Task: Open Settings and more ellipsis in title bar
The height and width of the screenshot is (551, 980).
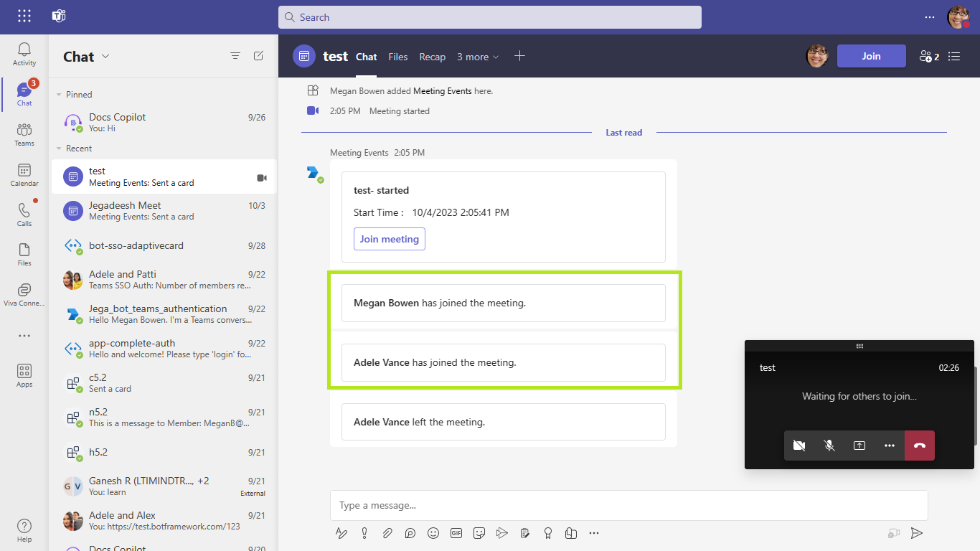Action: click(930, 17)
